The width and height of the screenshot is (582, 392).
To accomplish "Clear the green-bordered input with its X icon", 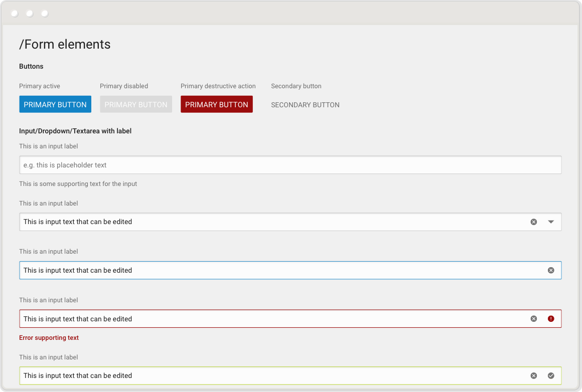I will pyautogui.click(x=534, y=375).
